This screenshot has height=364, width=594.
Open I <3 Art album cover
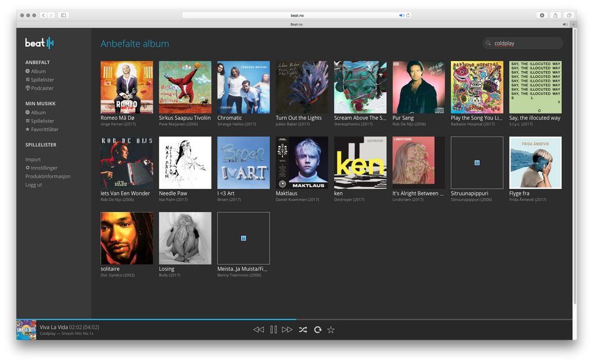click(244, 163)
